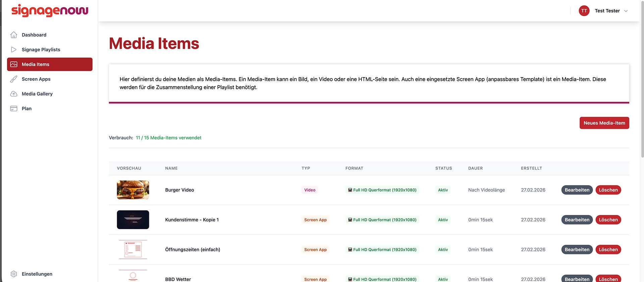
Task: Click the Name column header
Action: [171, 168]
